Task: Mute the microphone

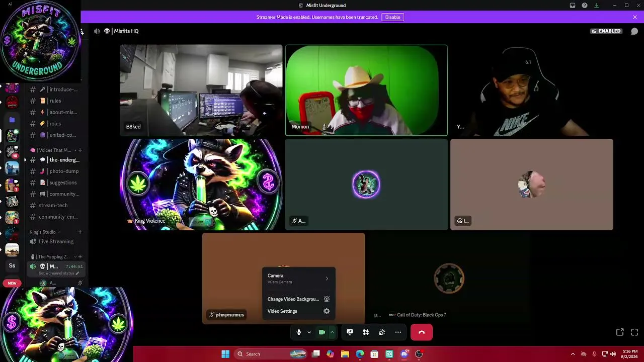Action: click(x=299, y=332)
